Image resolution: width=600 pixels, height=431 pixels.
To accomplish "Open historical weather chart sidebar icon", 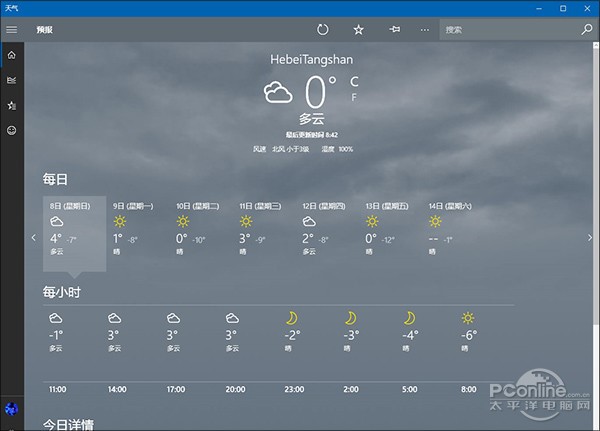I will click(x=11, y=80).
